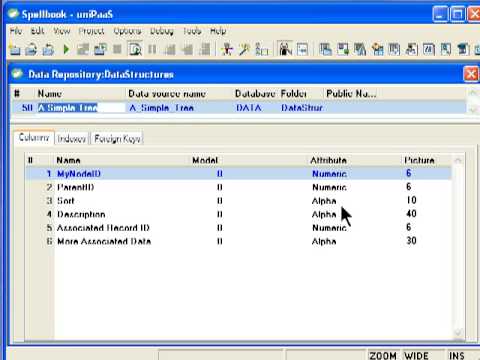The image size is (480, 360).
Task: Click the DataStruc folder cell
Action: pyautogui.click(x=302, y=108)
